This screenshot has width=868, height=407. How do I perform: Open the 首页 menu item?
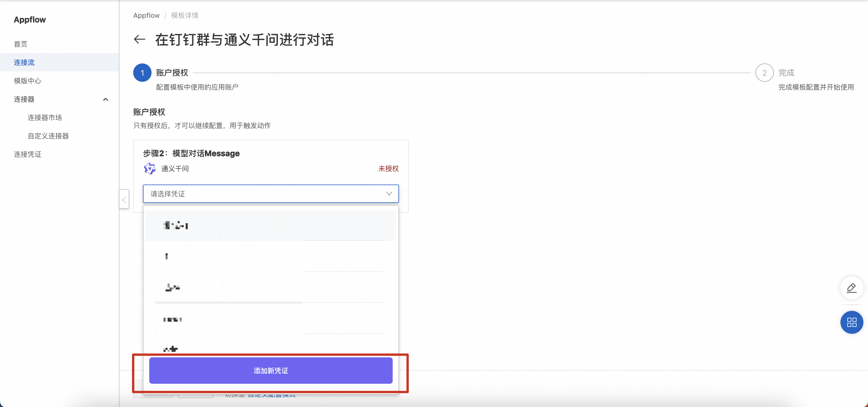click(x=21, y=44)
